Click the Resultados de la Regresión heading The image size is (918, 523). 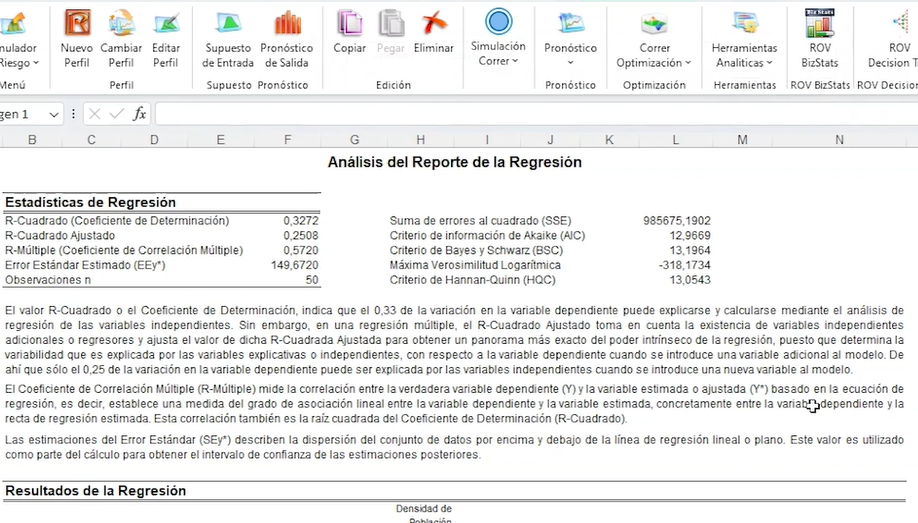pos(95,491)
